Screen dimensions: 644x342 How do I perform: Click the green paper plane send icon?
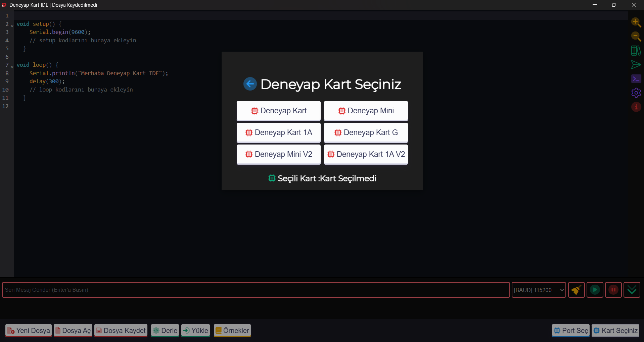[636, 65]
